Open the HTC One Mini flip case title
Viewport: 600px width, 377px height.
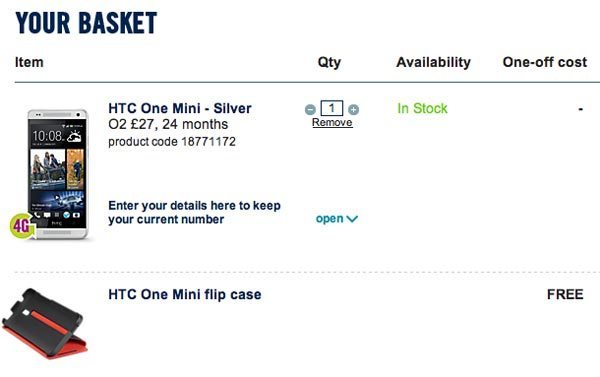[x=185, y=294]
